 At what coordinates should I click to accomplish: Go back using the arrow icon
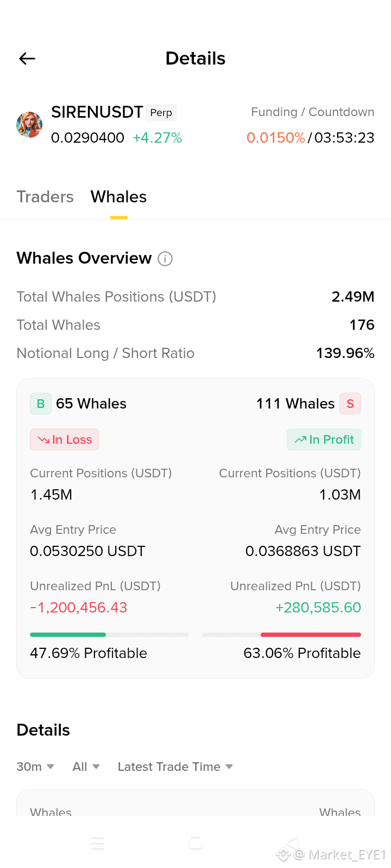click(27, 59)
